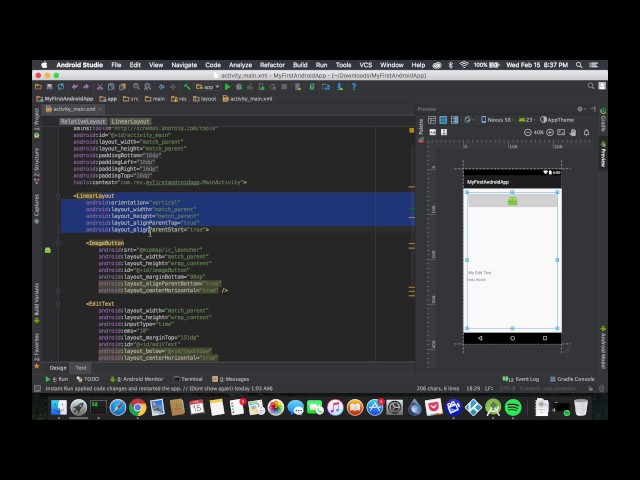Image resolution: width=640 pixels, height=480 pixels.
Task: Switch to the Text tab
Action: 81,368
